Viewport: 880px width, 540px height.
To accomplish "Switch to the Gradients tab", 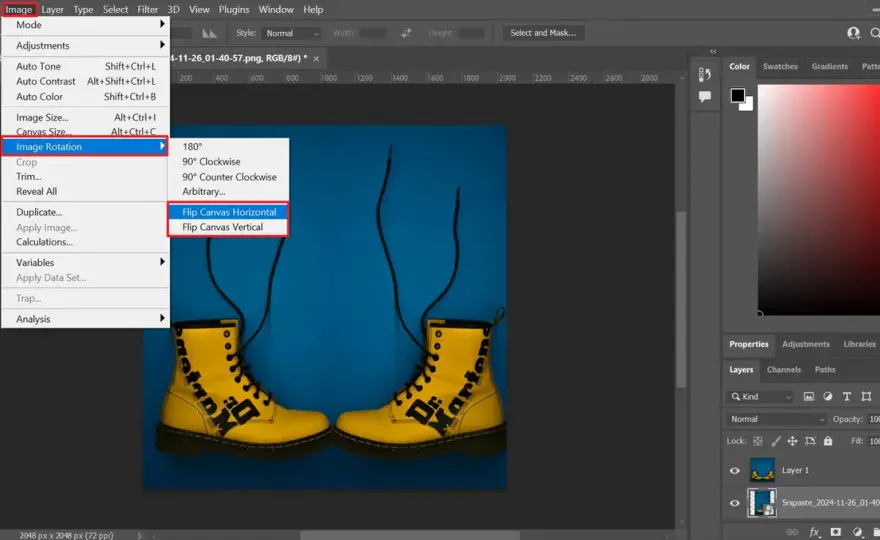I will coord(829,66).
